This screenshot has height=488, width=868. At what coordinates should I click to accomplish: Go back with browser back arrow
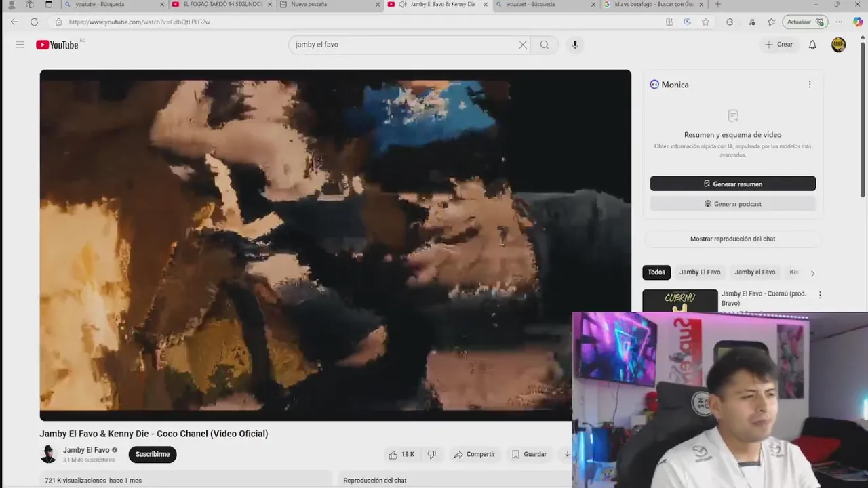pyautogui.click(x=14, y=22)
